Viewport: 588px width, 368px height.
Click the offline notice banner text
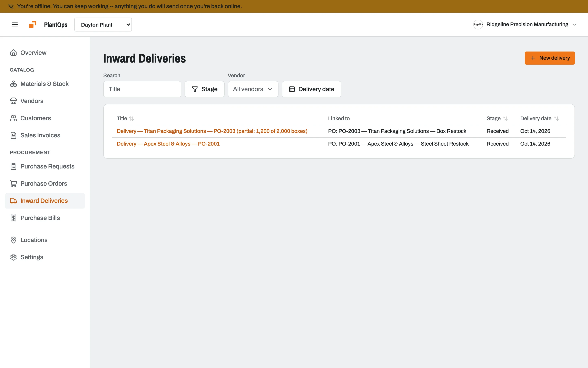point(129,6)
